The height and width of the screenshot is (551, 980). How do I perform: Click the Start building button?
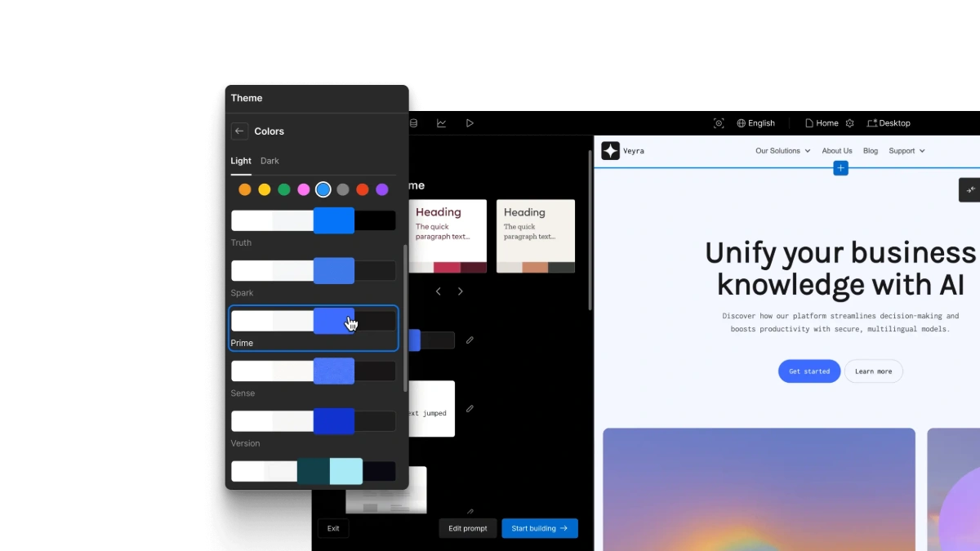pos(539,528)
